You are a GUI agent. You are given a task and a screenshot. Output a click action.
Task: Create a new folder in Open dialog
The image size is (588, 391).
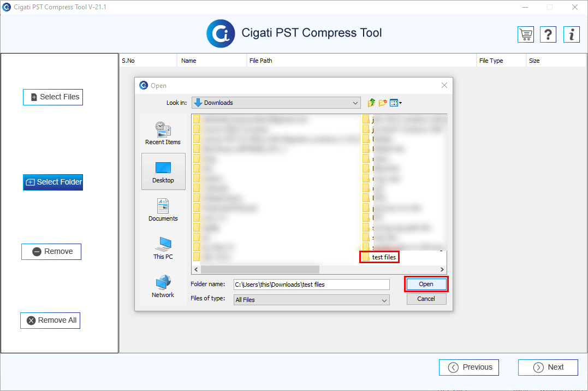coord(383,103)
